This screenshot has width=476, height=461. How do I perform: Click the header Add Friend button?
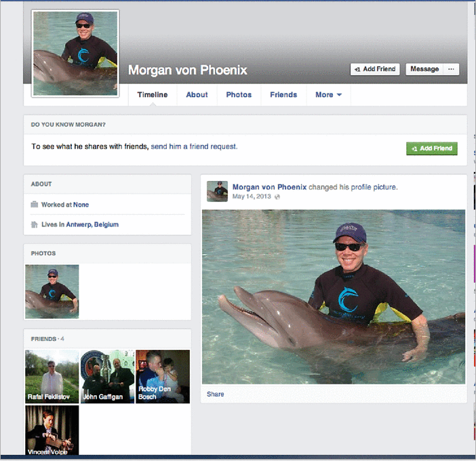coord(375,69)
